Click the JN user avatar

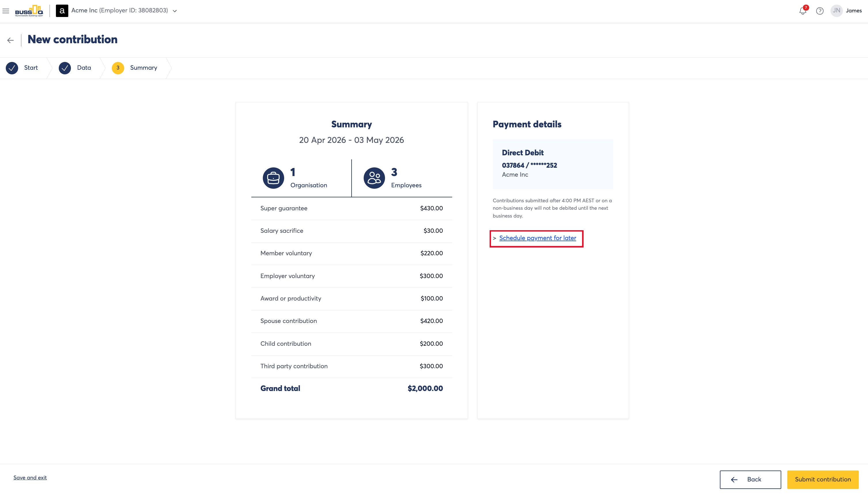pos(836,11)
